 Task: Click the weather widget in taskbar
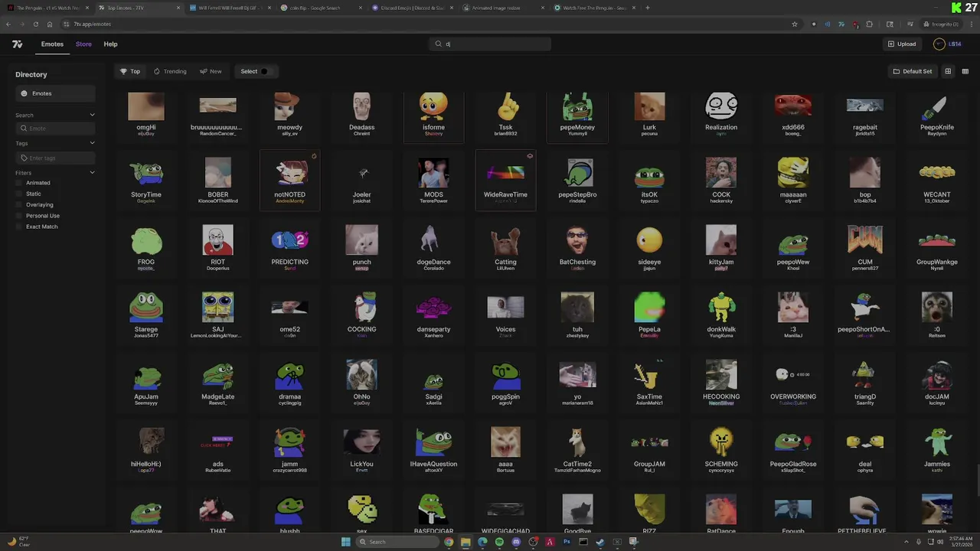click(x=18, y=542)
